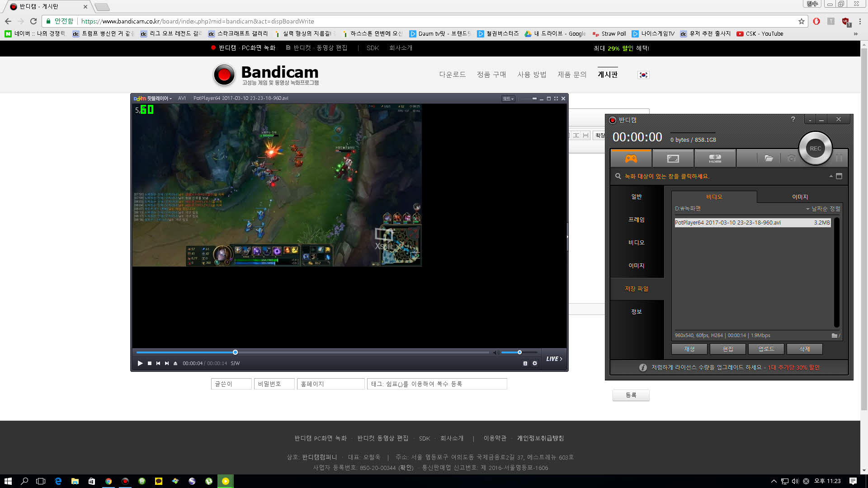This screenshot has height=488, width=868.
Task: Play video in PotPlayer
Action: point(140,363)
